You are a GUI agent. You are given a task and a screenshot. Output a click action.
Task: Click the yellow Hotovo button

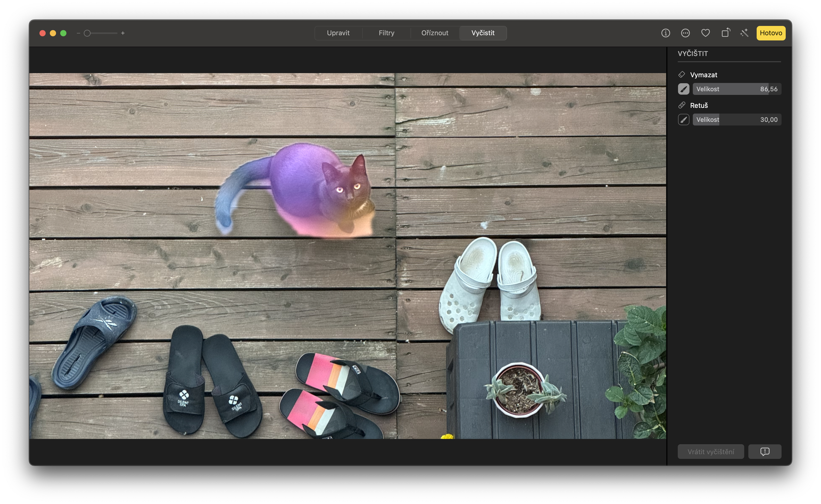pyautogui.click(x=771, y=33)
